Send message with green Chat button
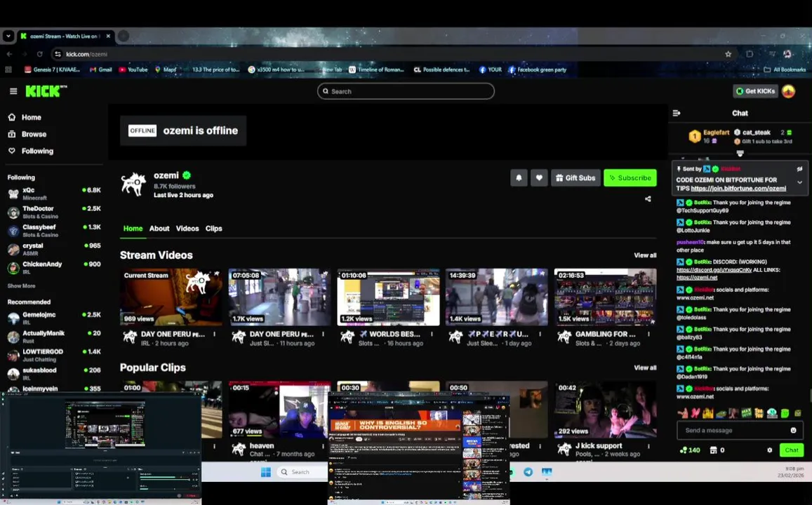The image size is (812, 505). 791,450
